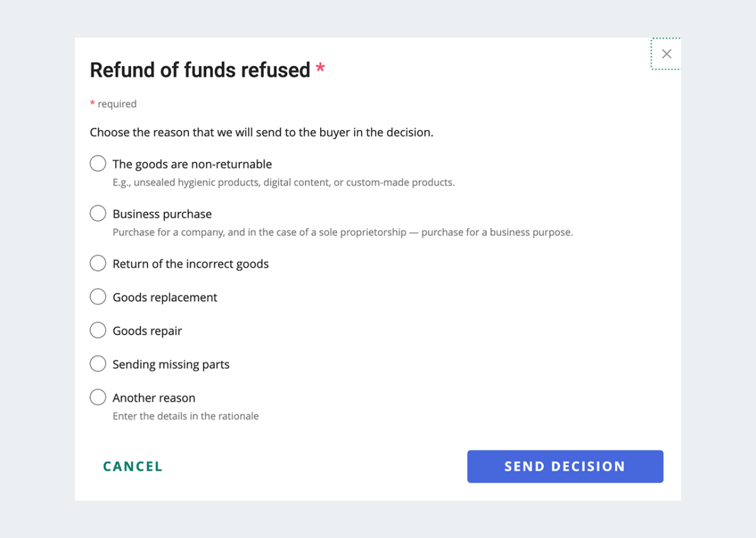756x538 pixels.
Task: Click the dialog title 'Refund of funds refused'
Action: tap(200, 70)
